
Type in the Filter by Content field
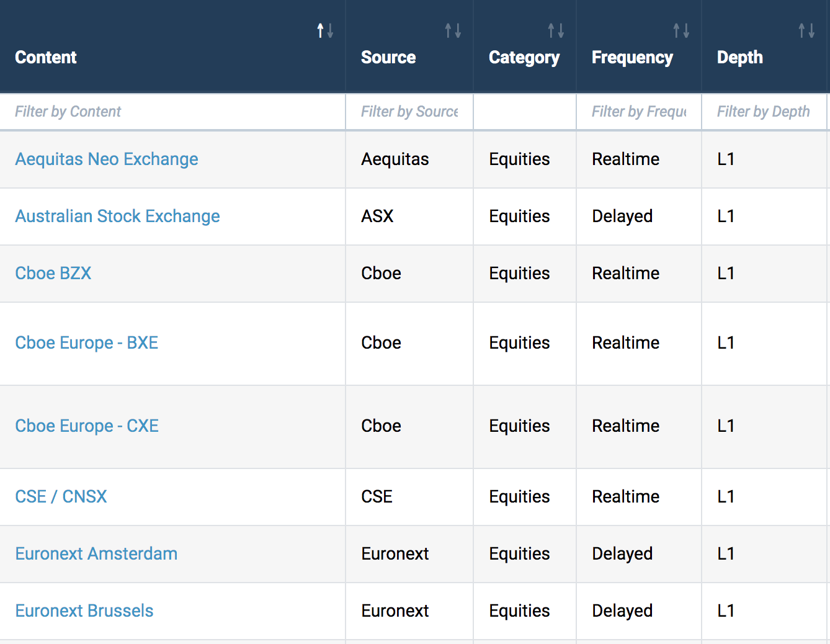point(172,112)
